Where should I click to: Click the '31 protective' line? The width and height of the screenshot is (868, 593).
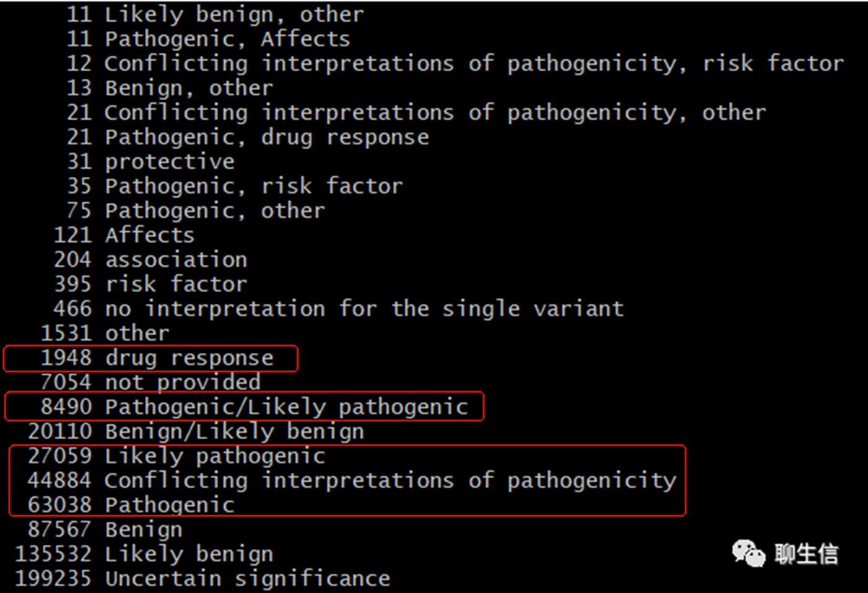point(151,161)
